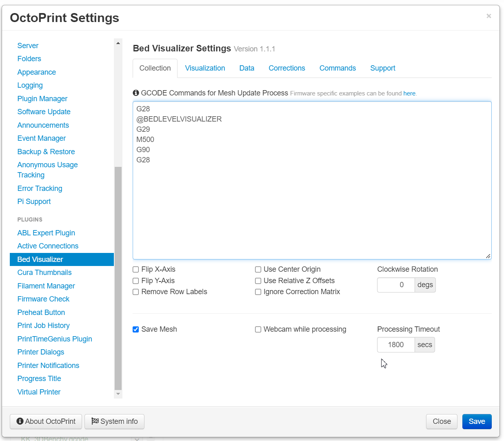
Task: Tick the Ignore Correction Matrix checkbox
Action: coord(258,292)
